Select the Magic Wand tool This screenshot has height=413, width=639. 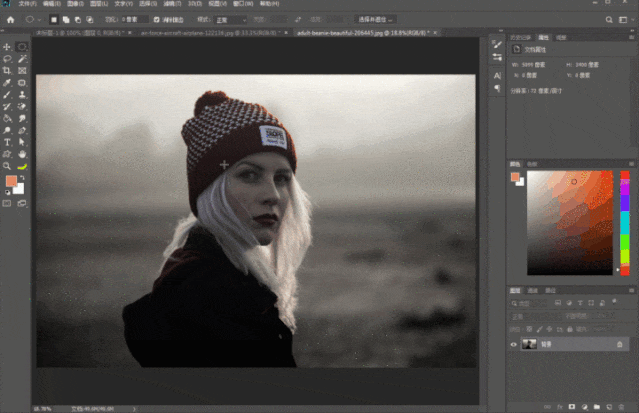tap(22, 59)
